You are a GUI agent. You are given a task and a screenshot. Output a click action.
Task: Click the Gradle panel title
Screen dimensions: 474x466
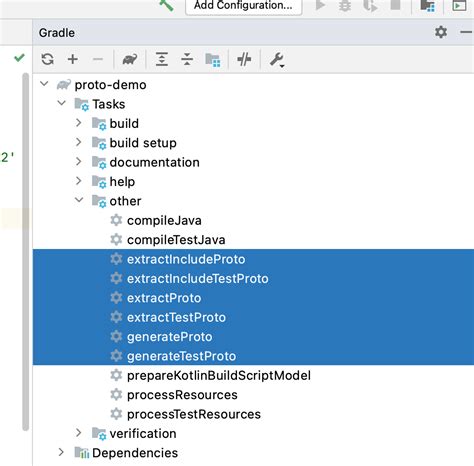[x=57, y=33]
